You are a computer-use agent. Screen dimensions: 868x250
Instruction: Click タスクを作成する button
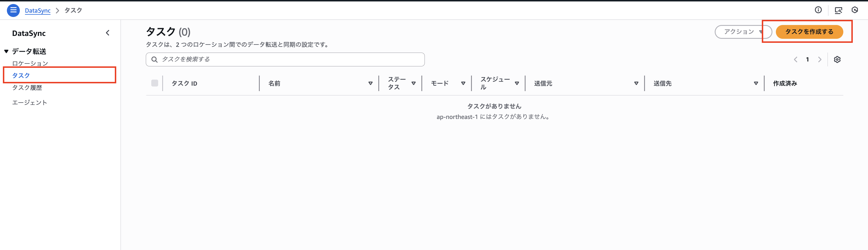809,32
